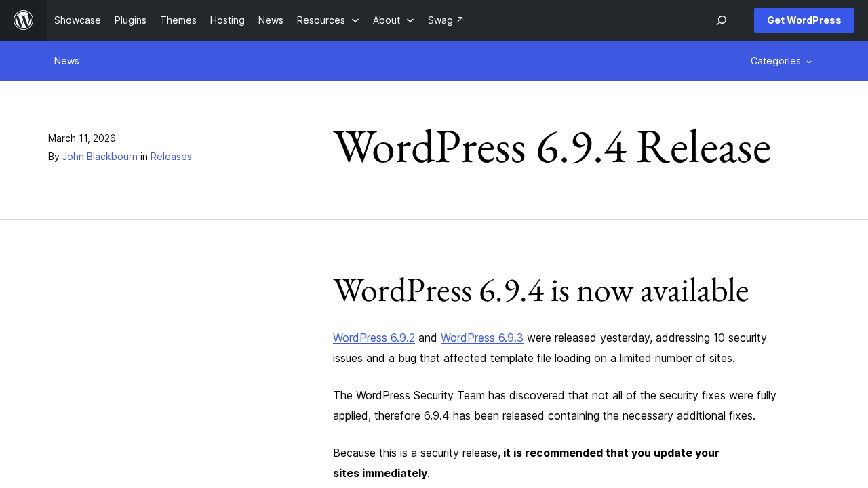Follow the WordPress 6.9.2 link
The width and height of the screenshot is (868, 488).
374,338
